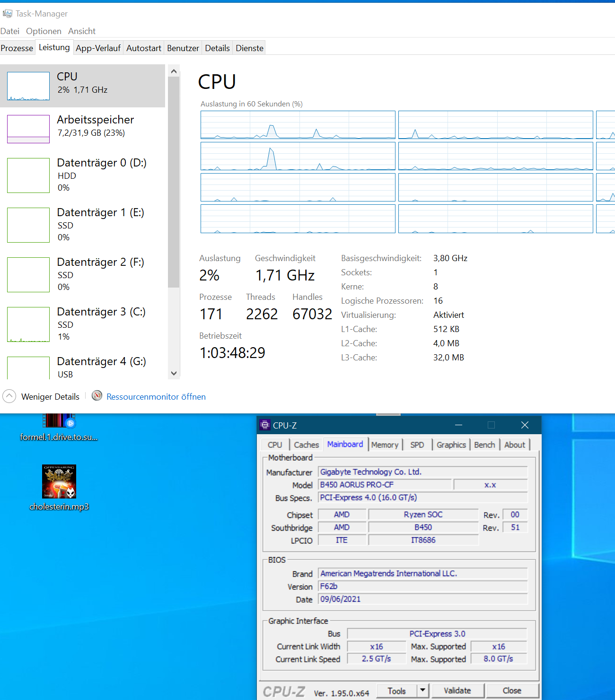Select Datenträger 3 (C:) SSD entry
Image resolution: width=615 pixels, height=700 pixels.
pos(83,324)
